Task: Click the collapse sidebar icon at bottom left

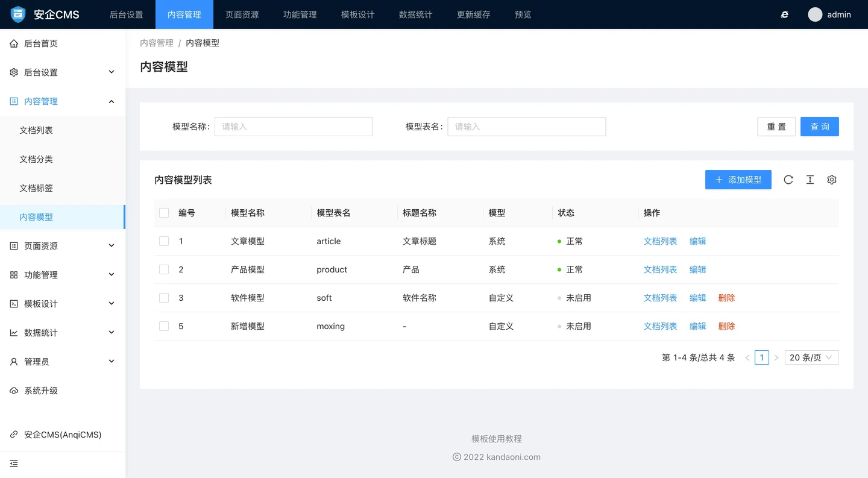Action: pyautogui.click(x=14, y=464)
